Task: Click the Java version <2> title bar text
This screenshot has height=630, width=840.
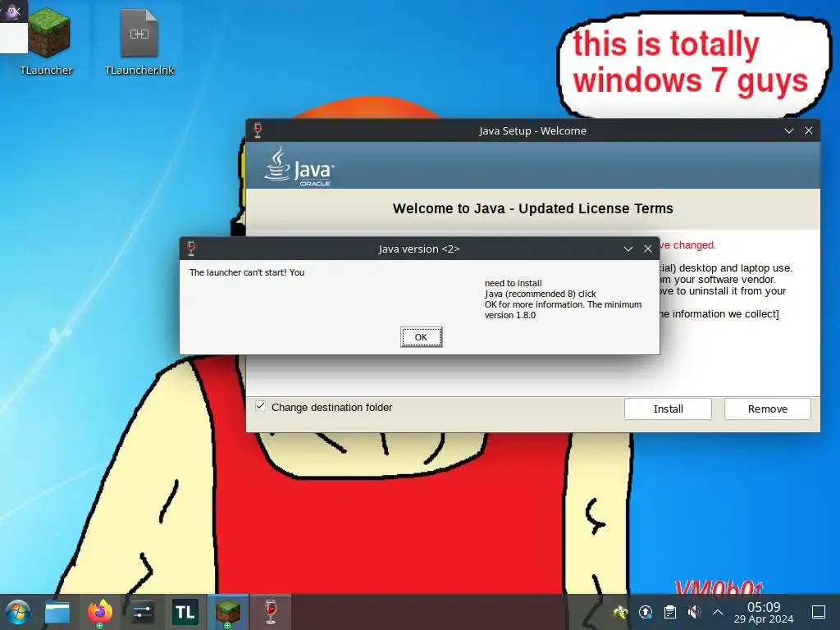Action: pos(419,249)
